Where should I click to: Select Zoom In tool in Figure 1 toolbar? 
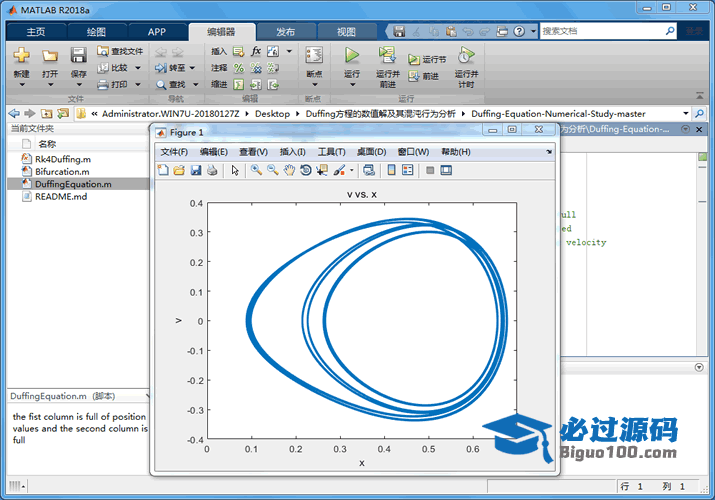coord(256,170)
